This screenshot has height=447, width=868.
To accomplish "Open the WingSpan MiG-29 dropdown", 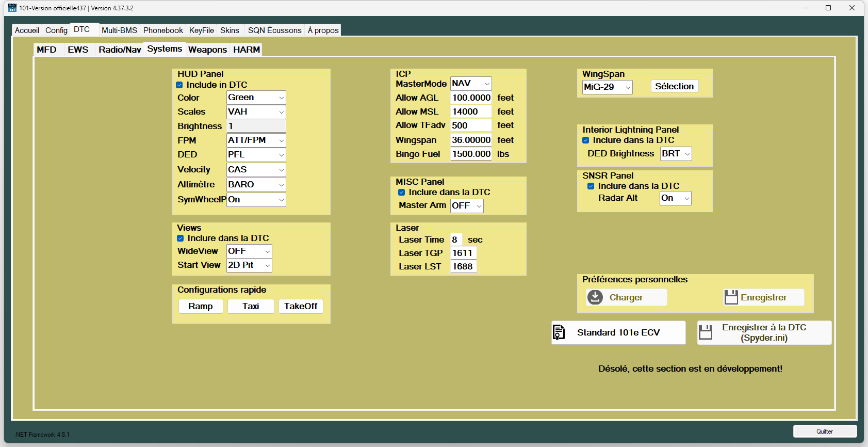I will 607,87.
